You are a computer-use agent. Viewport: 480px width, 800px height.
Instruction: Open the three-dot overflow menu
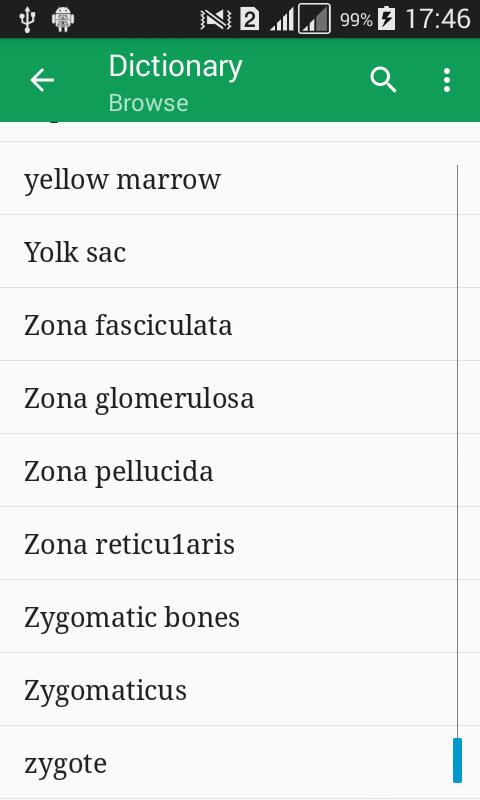447,80
